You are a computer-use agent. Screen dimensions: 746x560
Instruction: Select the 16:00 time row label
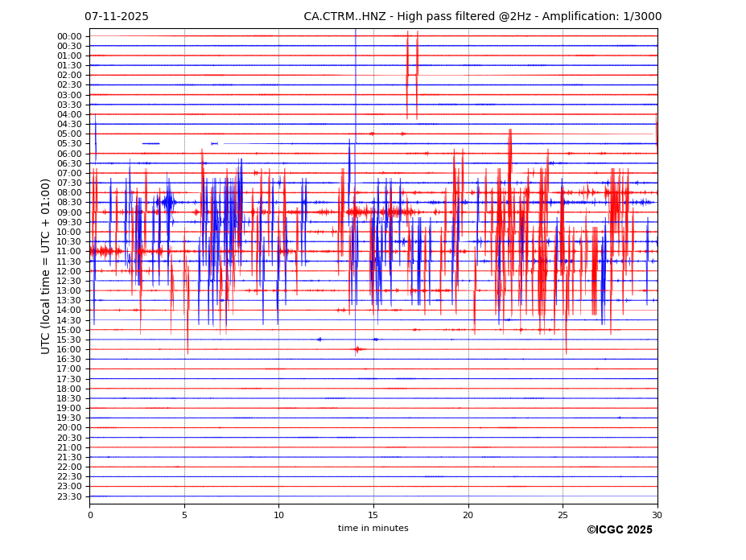click(x=68, y=350)
